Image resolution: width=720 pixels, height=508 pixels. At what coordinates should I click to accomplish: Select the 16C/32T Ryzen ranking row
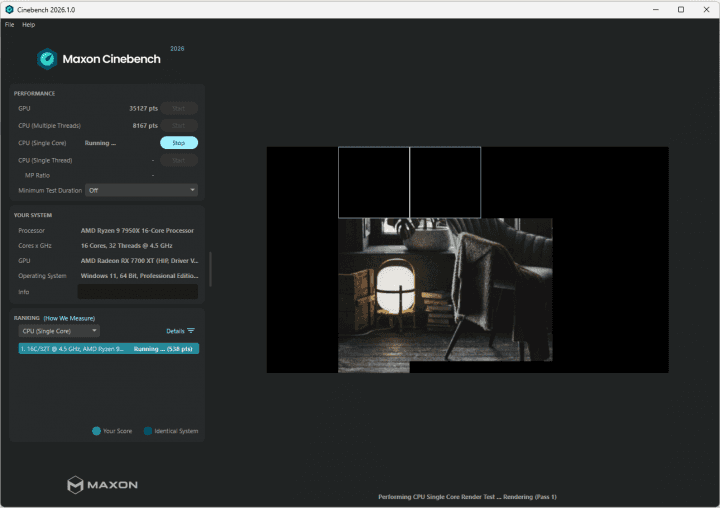[x=108, y=349]
